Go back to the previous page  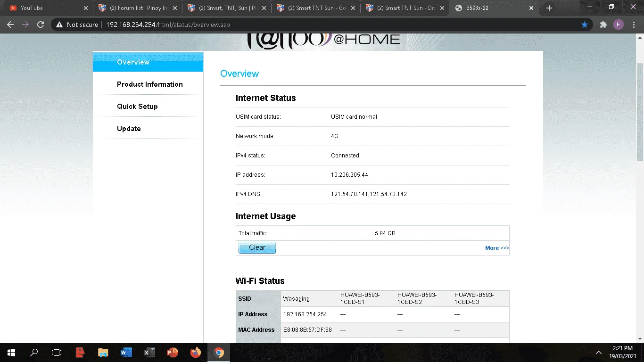click(x=10, y=25)
